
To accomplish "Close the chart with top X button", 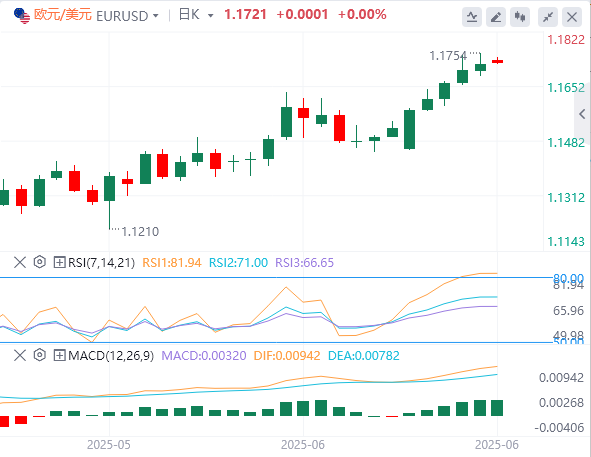I will [x=572, y=17].
